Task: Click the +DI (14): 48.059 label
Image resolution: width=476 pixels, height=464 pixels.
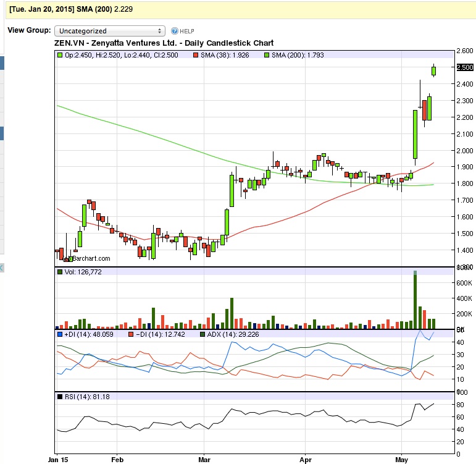Action: tap(89, 334)
